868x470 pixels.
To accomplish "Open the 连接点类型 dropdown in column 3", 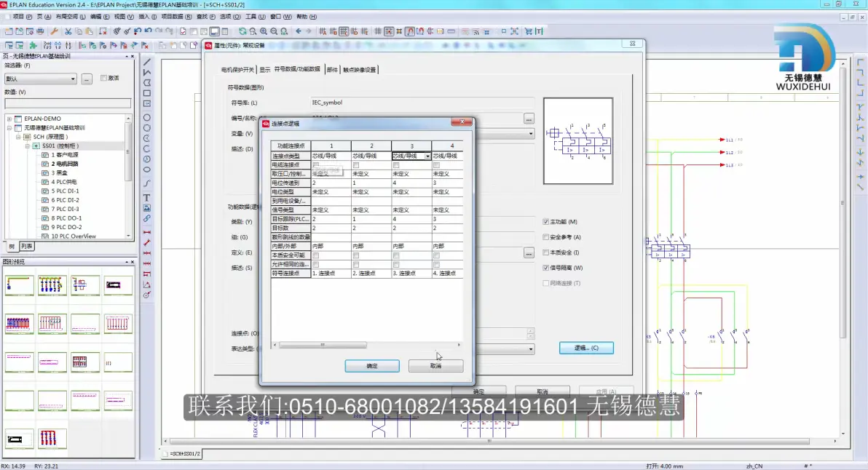I will click(x=427, y=156).
